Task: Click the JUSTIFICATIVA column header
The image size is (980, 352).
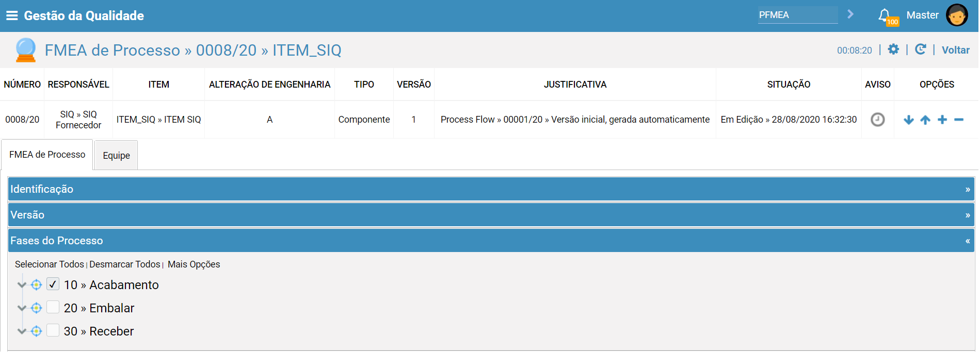Action: click(575, 85)
